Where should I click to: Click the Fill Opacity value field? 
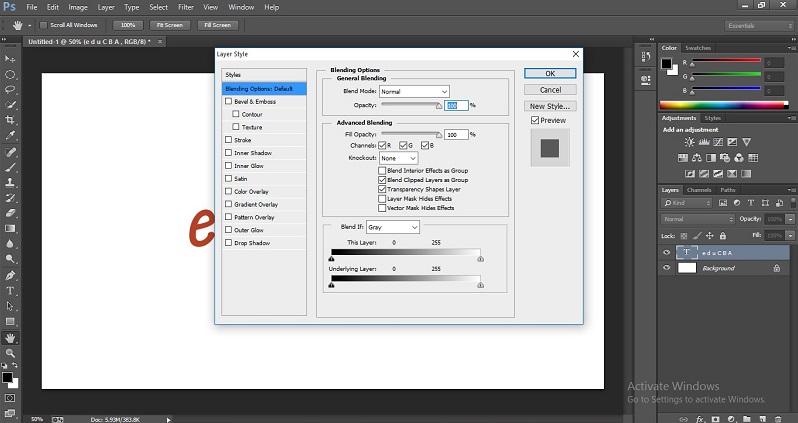[456, 134]
